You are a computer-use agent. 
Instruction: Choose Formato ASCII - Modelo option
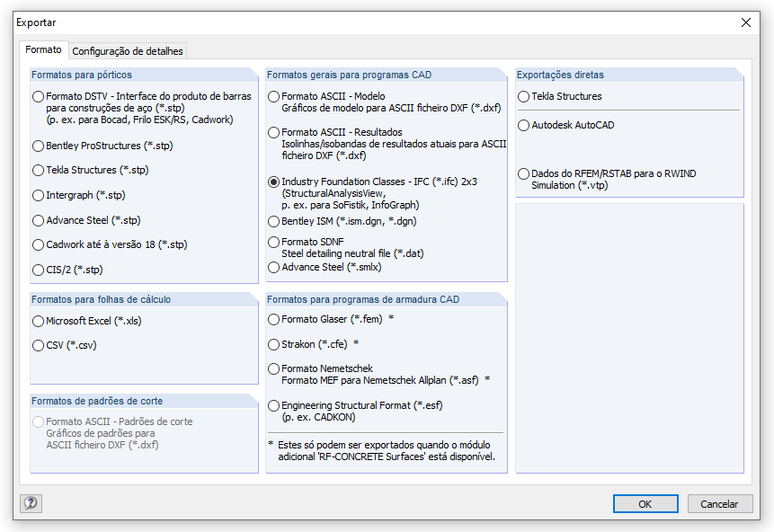(x=273, y=96)
